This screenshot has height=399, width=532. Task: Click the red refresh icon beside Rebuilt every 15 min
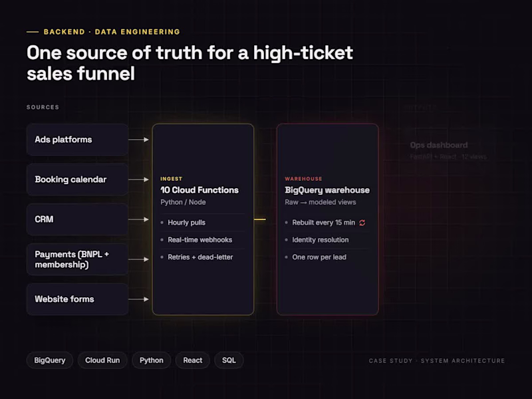click(362, 223)
